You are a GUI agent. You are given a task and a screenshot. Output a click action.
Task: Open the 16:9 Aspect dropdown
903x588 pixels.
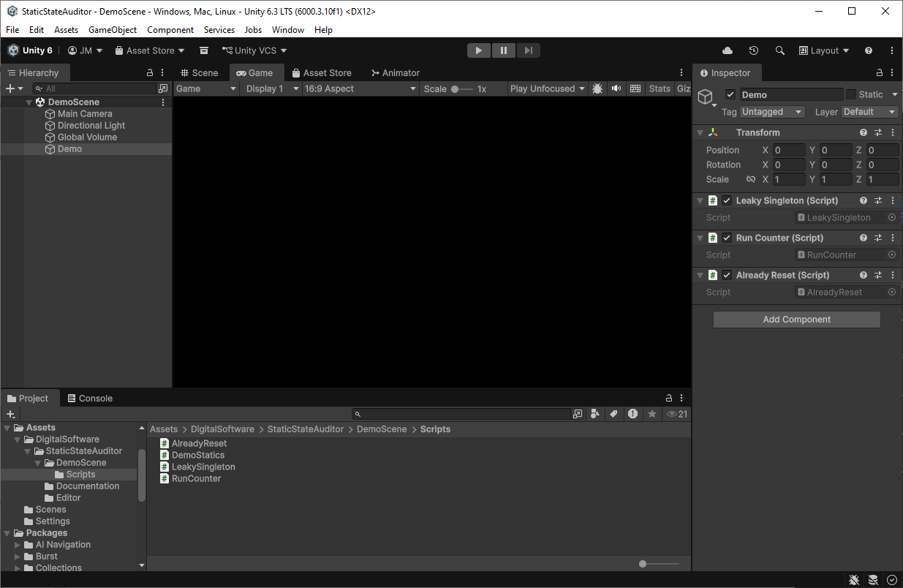click(360, 88)
